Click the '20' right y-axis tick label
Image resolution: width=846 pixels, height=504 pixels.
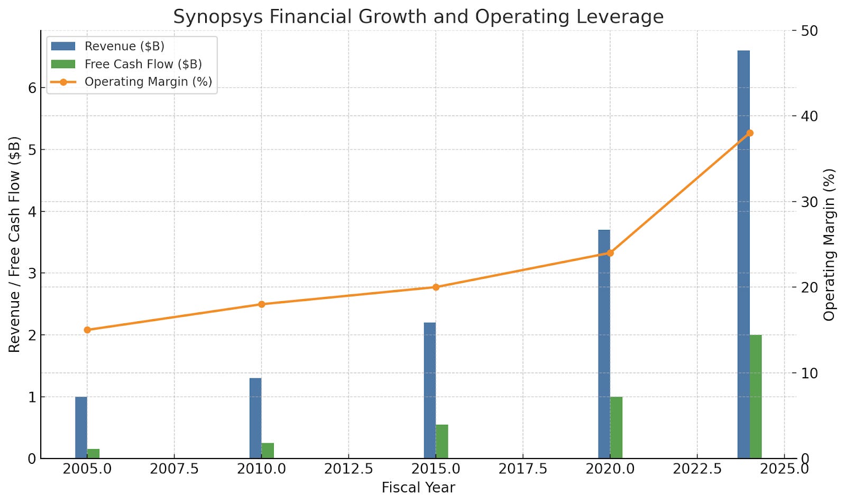pyautogui.click(x=810, y=287)
